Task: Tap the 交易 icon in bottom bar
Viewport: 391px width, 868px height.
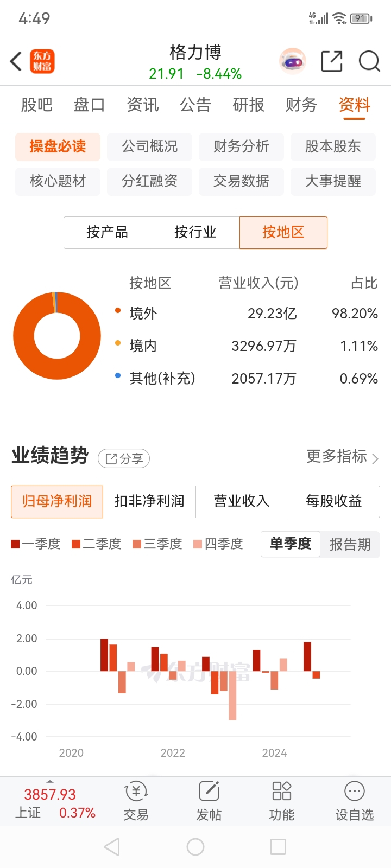Action: (x=136, y=792)
